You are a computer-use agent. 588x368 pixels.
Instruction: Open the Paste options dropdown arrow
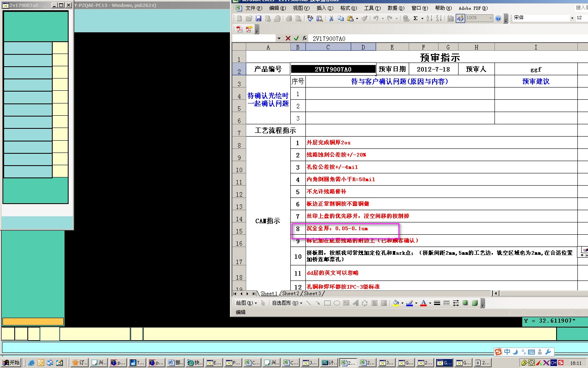tap(357, 18)
